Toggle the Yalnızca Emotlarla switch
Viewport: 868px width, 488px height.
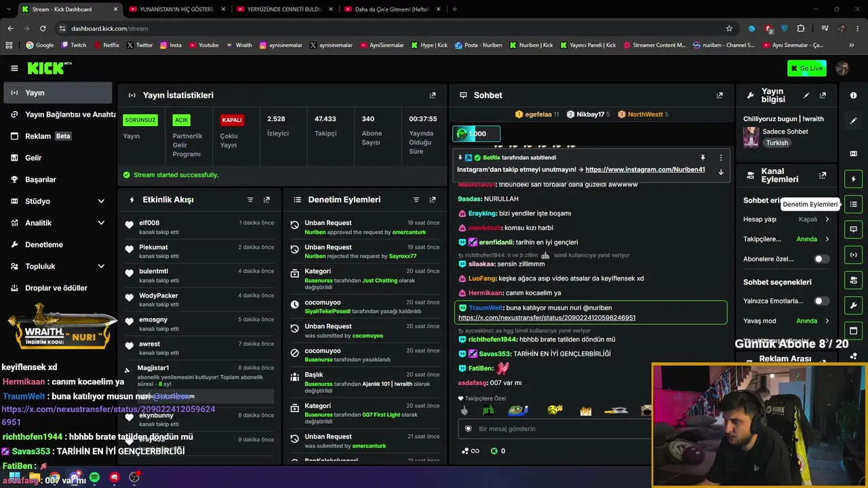tap(821, 301)
